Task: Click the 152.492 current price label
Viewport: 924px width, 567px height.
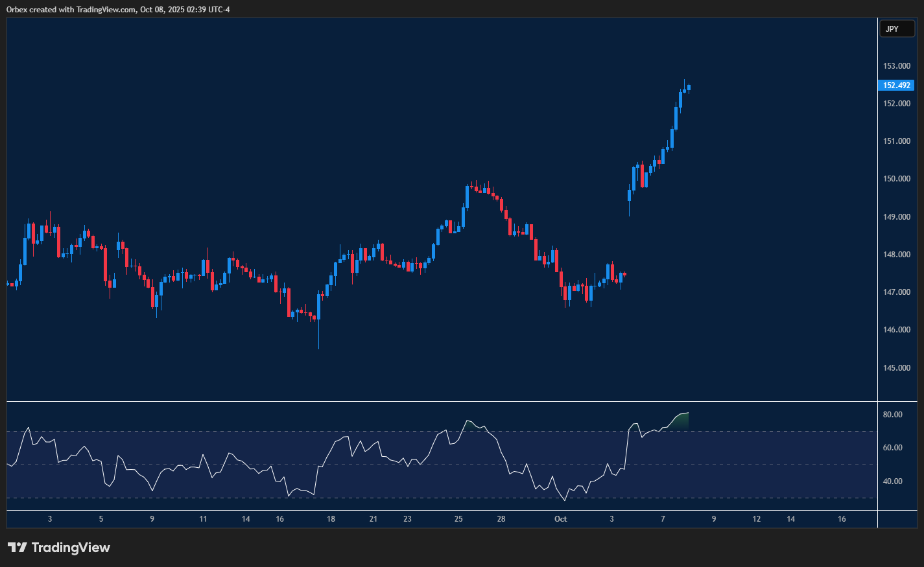Action: 897,86
